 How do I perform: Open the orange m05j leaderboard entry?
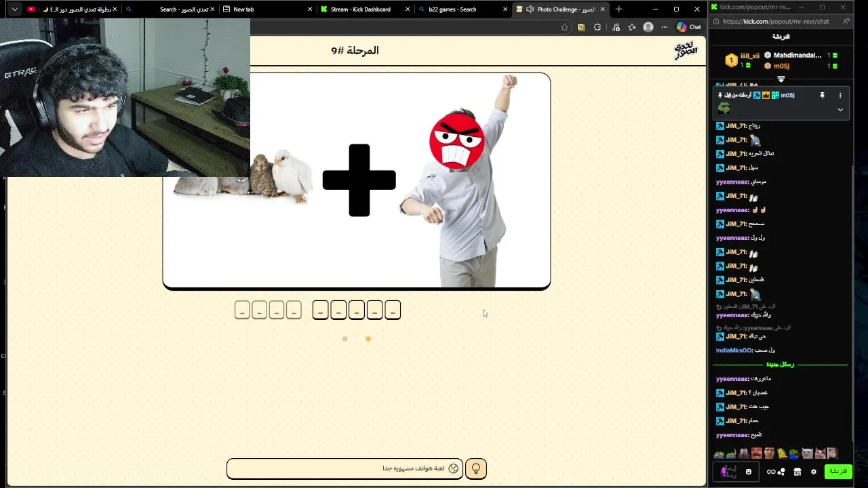[x=781, y=66]
